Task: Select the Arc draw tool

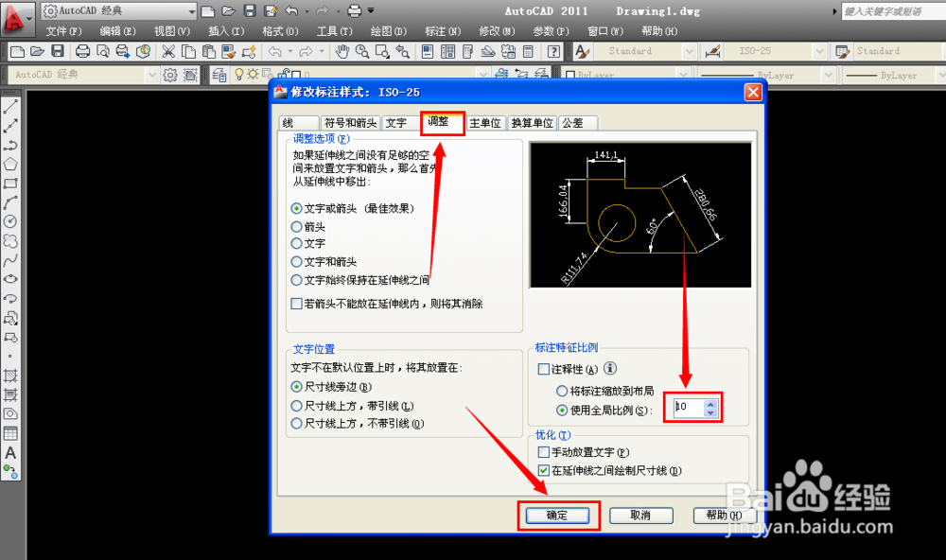Action: coord(10,202)
